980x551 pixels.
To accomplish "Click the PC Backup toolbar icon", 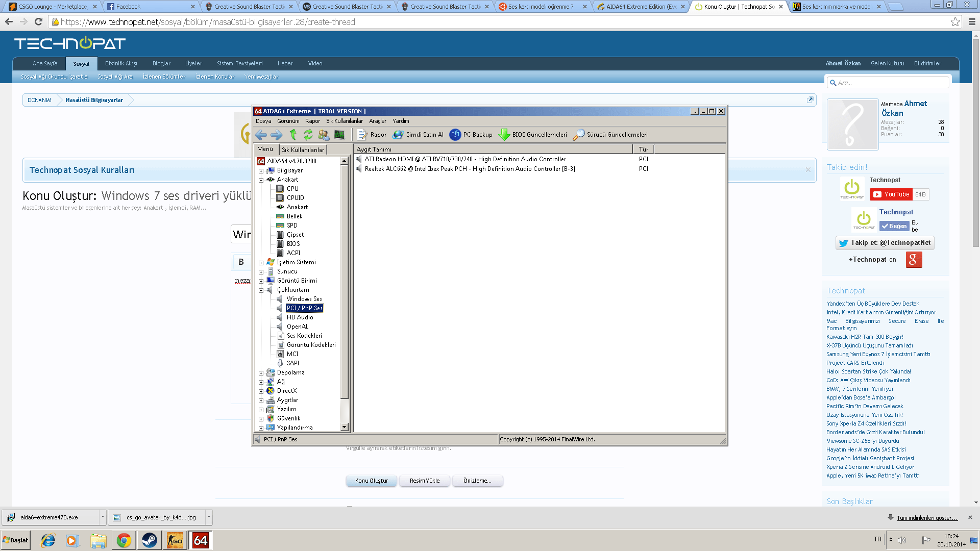I will pyautogui.click(x=455, y=135).
